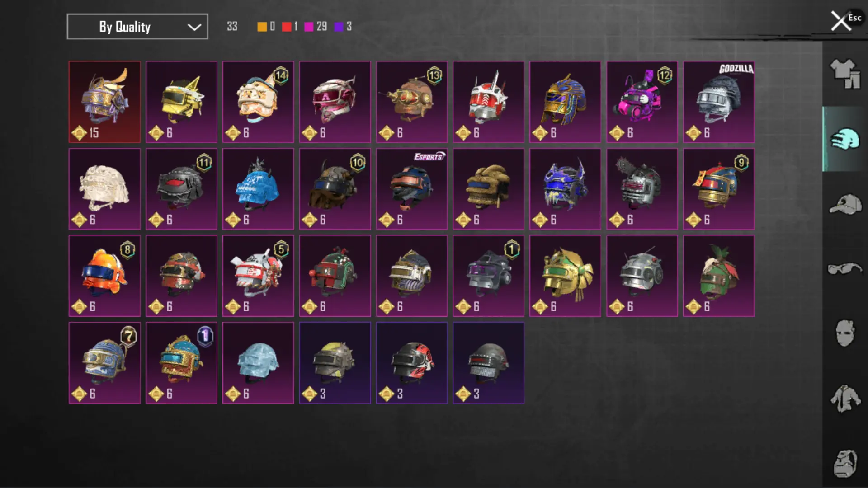
Task: Select the helmet category icon
Action: click(x=844, y=139)
